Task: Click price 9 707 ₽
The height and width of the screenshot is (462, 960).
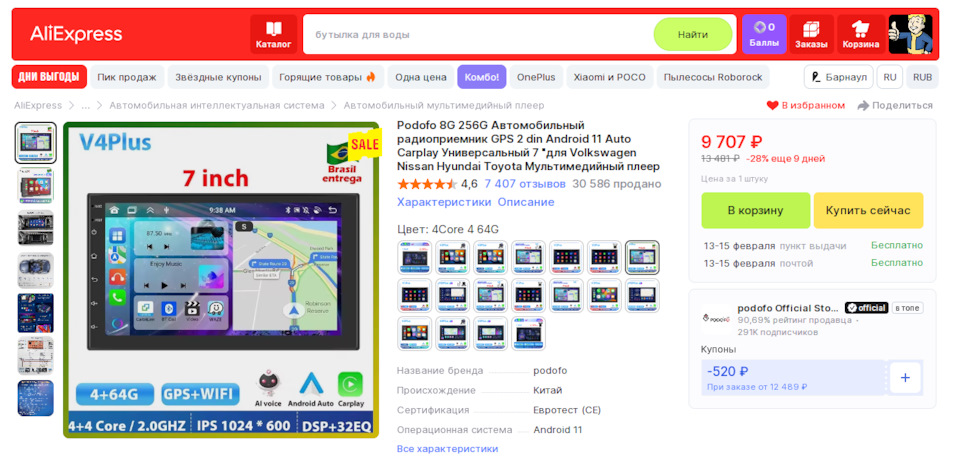Action: (x=732, y=142)
